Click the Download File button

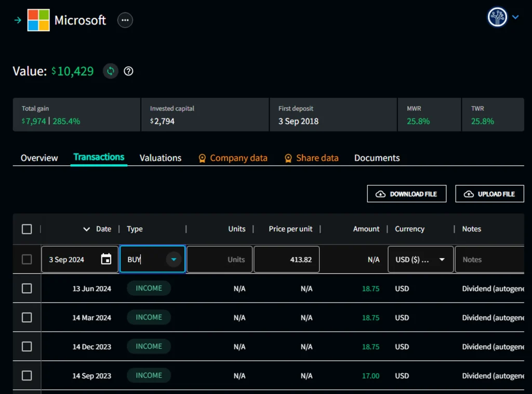click(x=406, y=193)
